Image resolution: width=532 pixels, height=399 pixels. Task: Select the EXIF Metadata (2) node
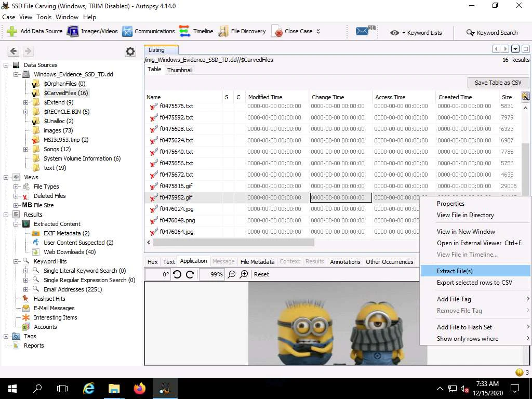click(66, 233)
